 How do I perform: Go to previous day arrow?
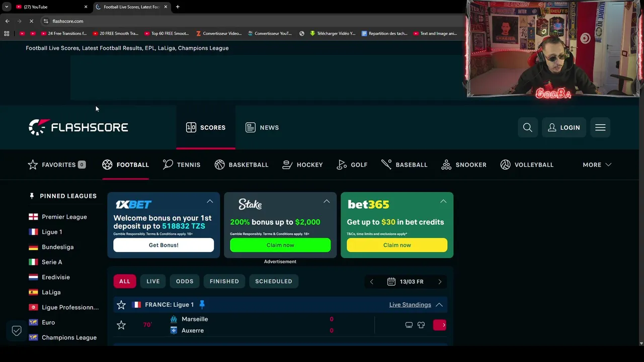[x=372, y=282]
